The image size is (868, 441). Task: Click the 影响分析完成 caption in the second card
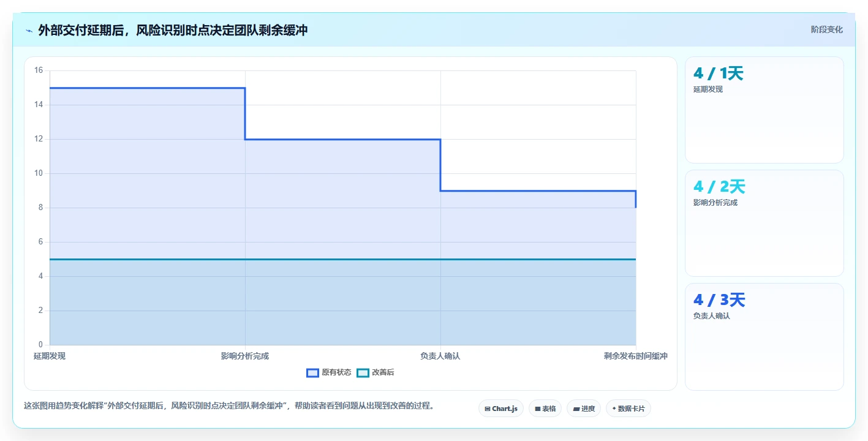click(x=715, y=203)
